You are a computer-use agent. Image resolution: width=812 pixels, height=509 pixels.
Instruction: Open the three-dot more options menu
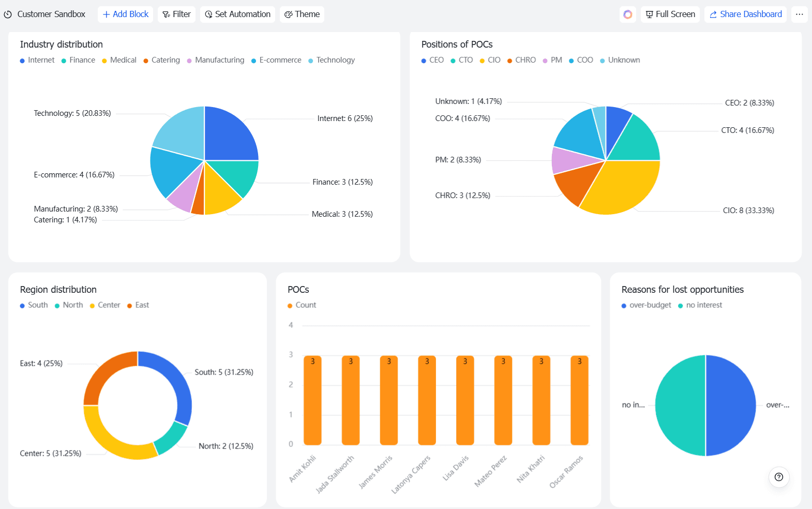point(800,14)
